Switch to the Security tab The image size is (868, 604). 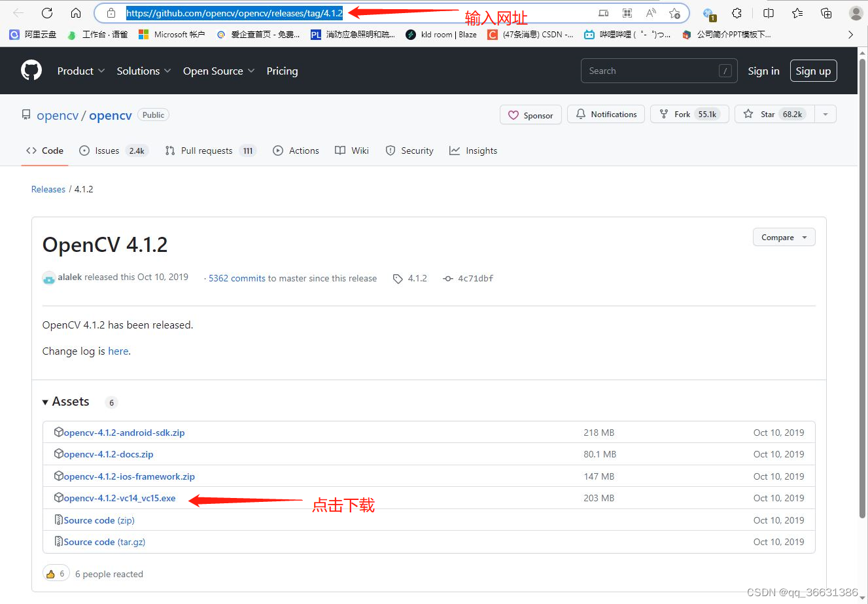pos(409,151)
